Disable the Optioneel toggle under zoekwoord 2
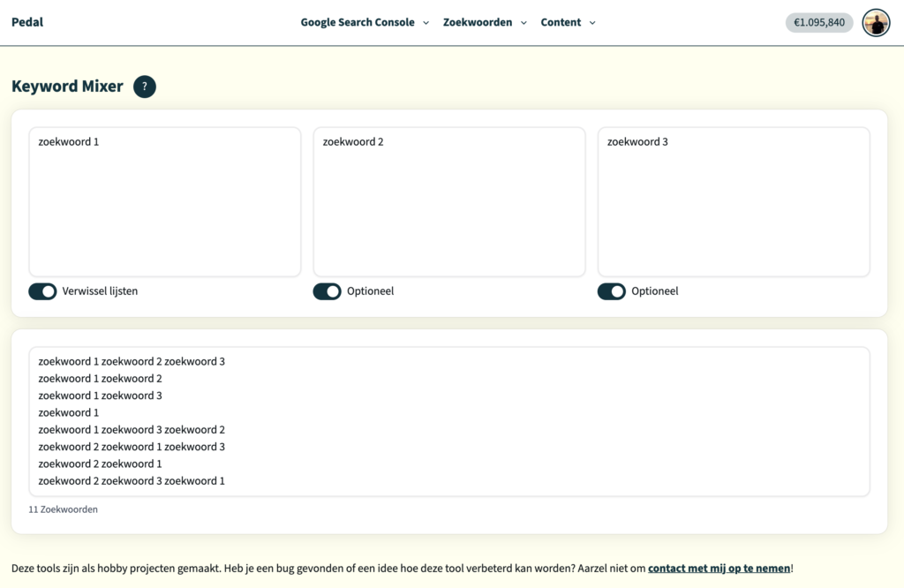The height and width of the screenshot is (588, 904). tap(327, 290)
